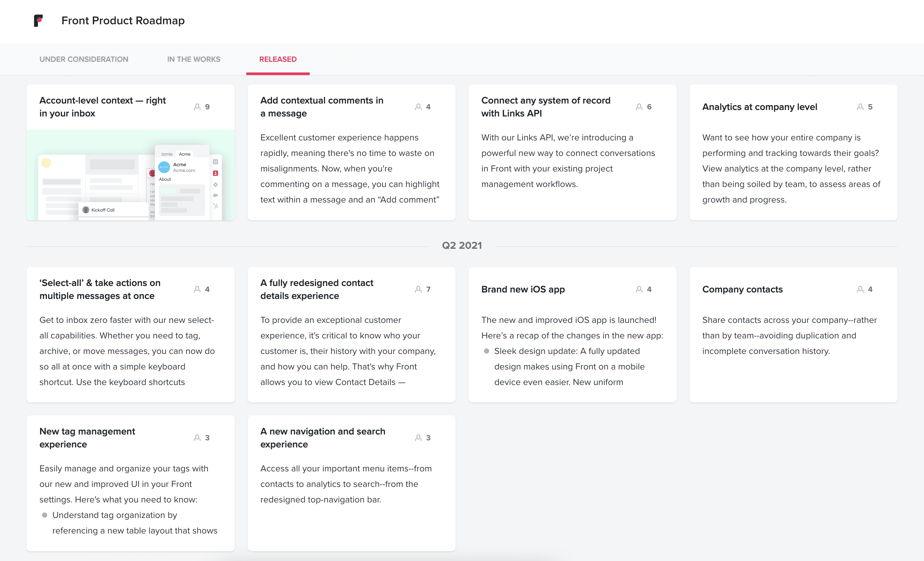Image resolution: width=924 pixels, height=561 pixels.
Task: Click follower icon on Add contextual comments card
Action: 418,107
